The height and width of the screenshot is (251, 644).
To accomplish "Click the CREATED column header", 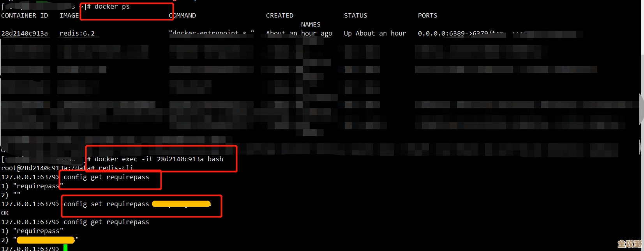I will (x=279, y=16).
